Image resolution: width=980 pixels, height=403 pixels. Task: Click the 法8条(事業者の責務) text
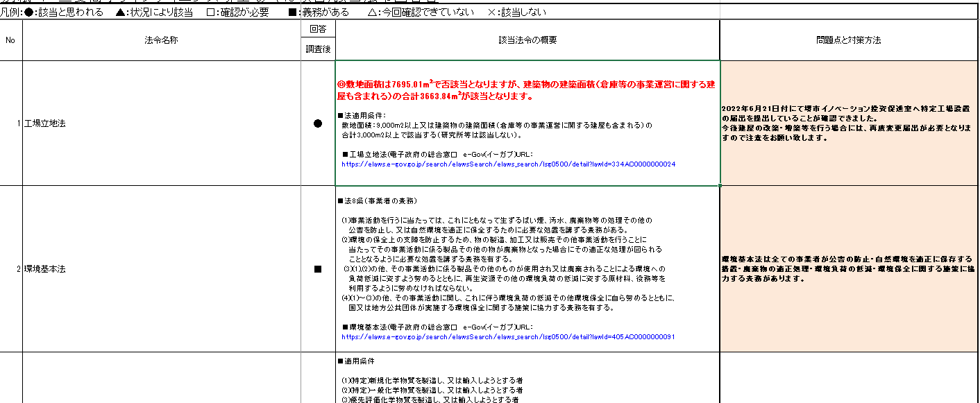pos(376,200)
